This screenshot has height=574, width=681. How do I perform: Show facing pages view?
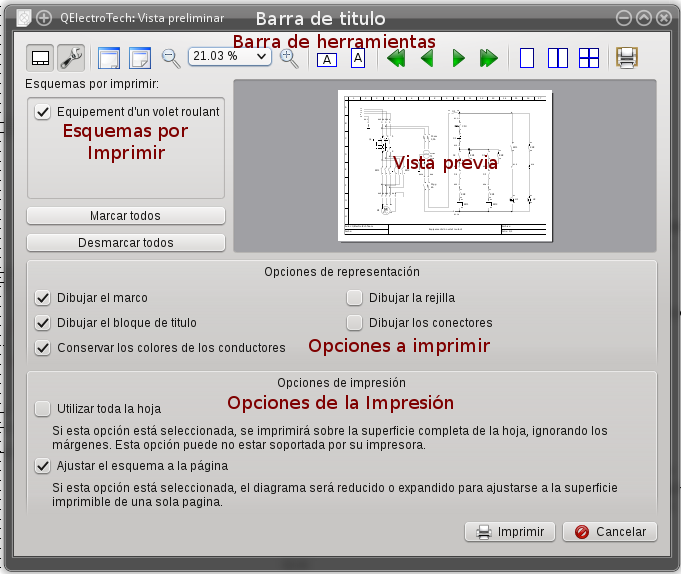558,58
